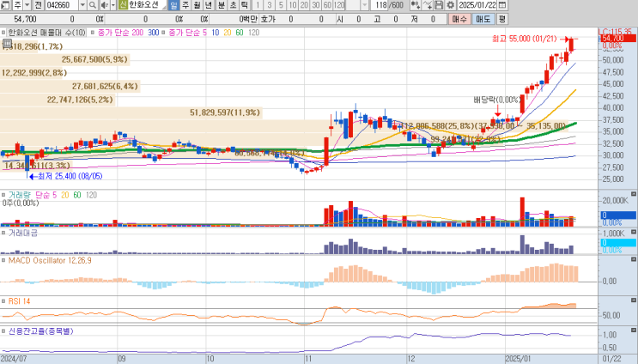Select the 주 (weekly) period tab

185,5
